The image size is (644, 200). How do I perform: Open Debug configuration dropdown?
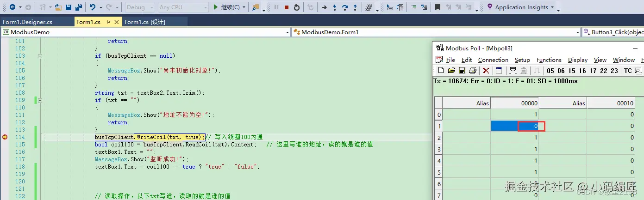click(x=139, y=7)
